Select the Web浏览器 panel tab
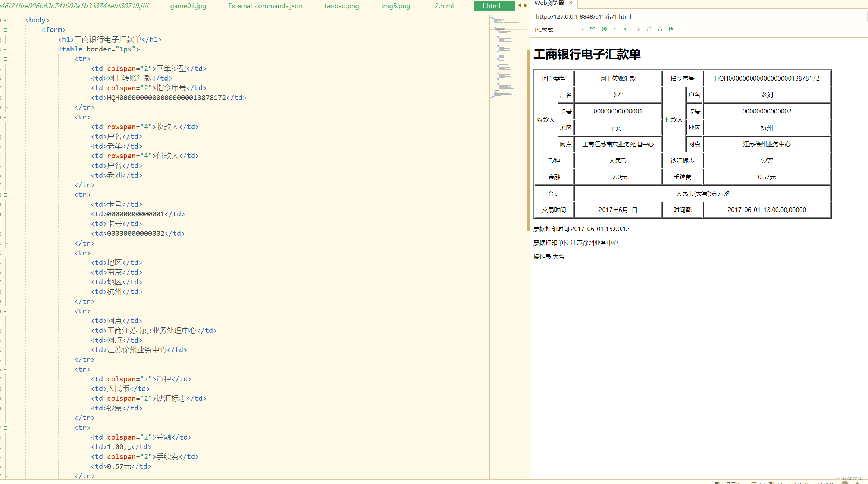Image resolution: width=868 pixels, height=484 pixels. click(x=549, y=3)
